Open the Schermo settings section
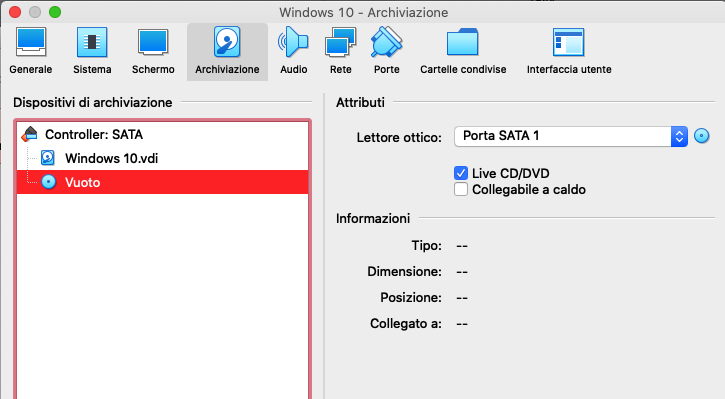The height and width of the screenshot is (399, 725). (x=153, y=51)
